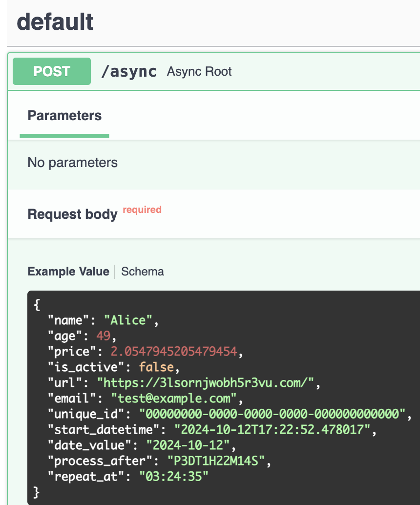Image resolution: width=420 pixels, height=505 pixels.
Task: Select the /async endpoint path
Action: 128,71
